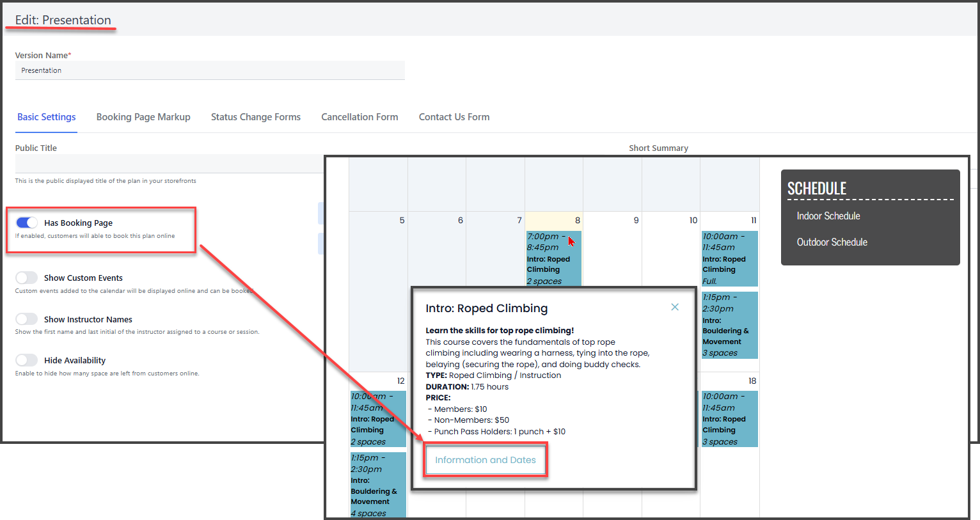Open the Outdoor Schedule link
This screenshot has height=520, width=980.
click(832, 242)
